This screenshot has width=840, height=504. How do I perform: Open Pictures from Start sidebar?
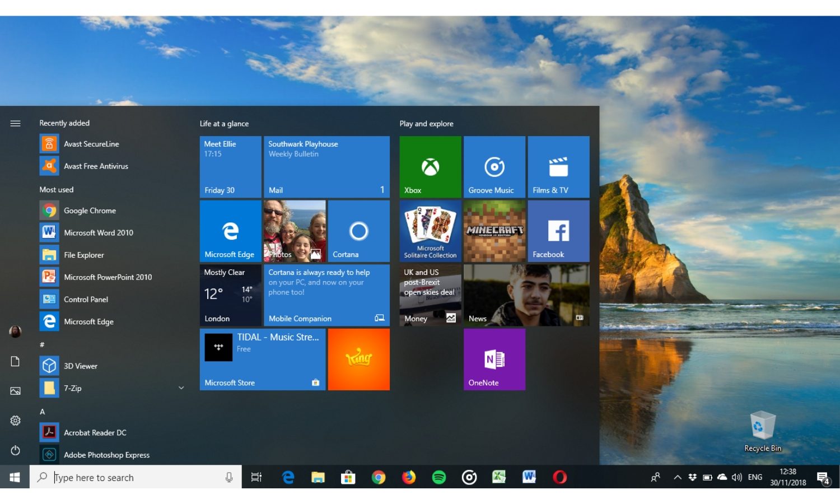pyautogui.click(x=15, y=391)
